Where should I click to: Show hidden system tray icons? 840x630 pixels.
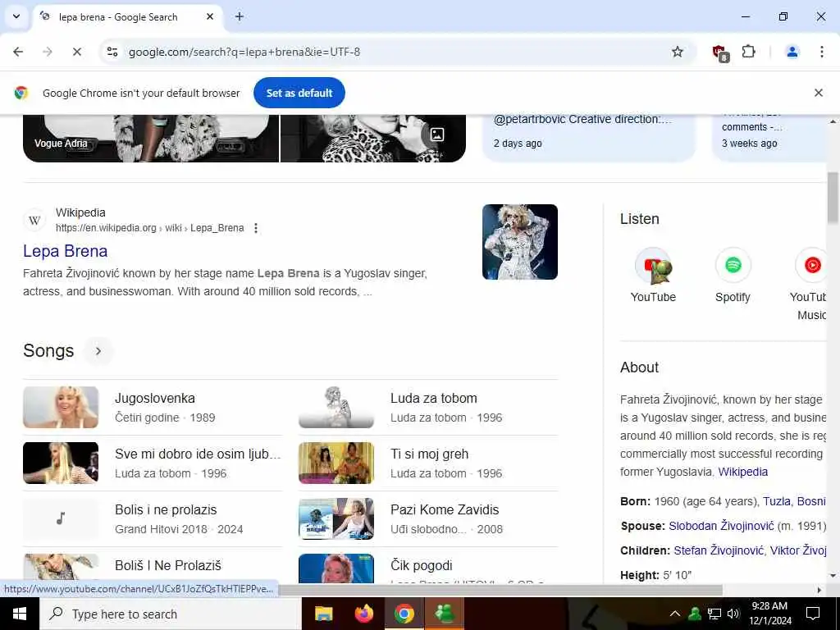676,614
